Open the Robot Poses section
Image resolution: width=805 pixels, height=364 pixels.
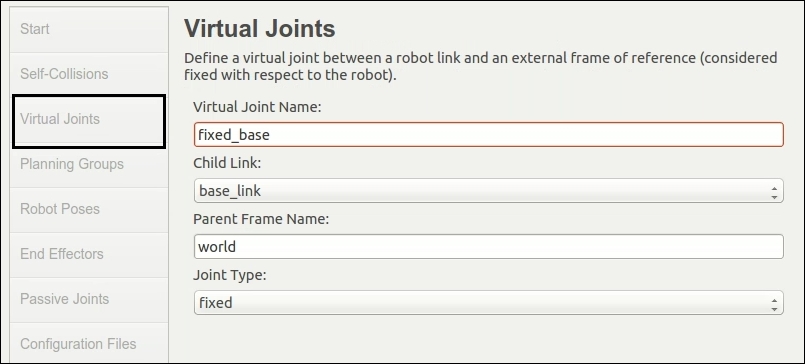click(89, 209)
